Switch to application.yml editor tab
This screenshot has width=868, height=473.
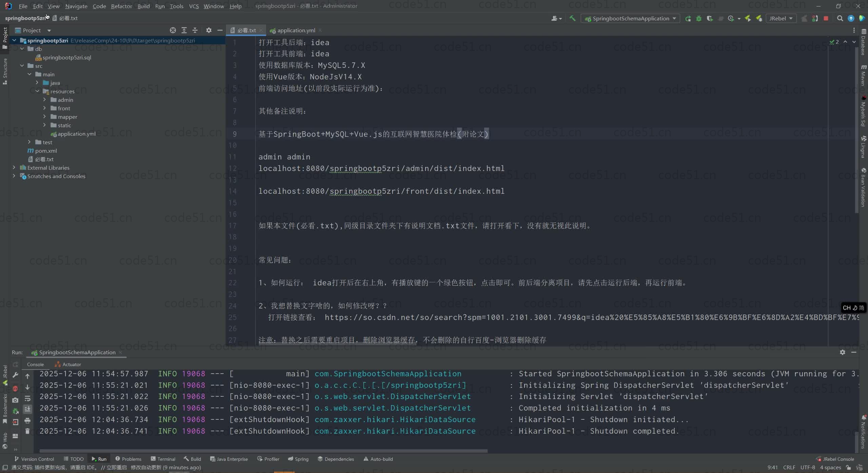coord(296,30)
